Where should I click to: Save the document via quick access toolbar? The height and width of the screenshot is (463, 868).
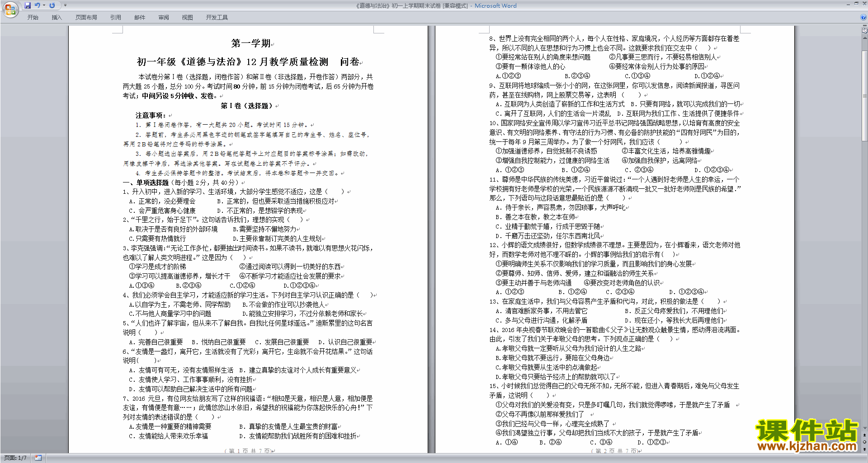coord(28,5)
